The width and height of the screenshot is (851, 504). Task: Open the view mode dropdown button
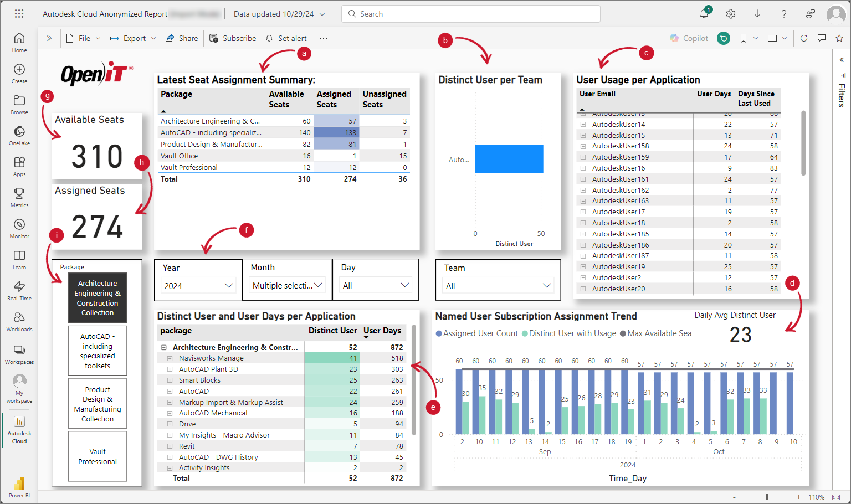(777, 38)
